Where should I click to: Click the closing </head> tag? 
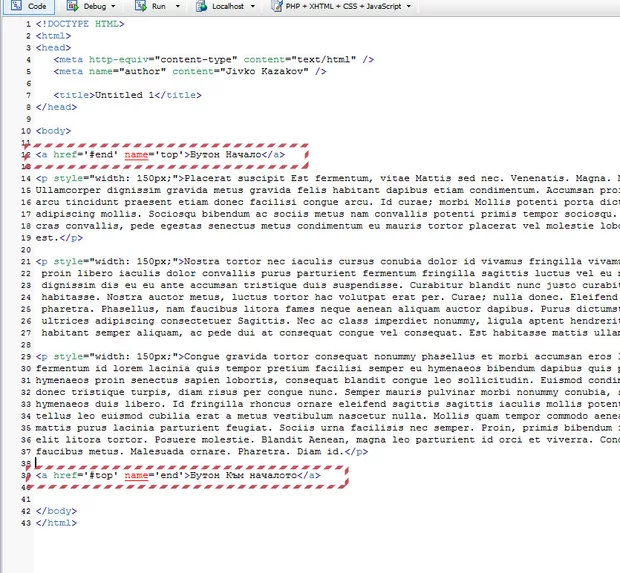coord(56,107)
